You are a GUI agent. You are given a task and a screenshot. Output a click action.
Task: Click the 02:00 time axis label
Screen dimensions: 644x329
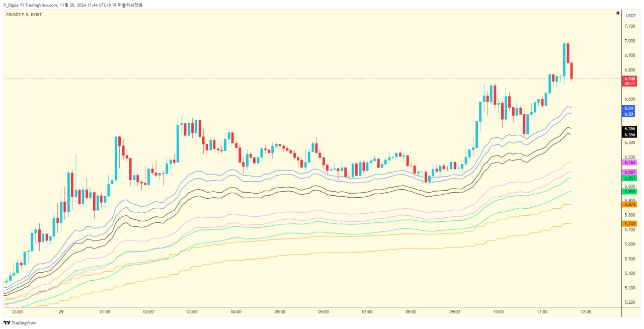click(x=149, y=312)
